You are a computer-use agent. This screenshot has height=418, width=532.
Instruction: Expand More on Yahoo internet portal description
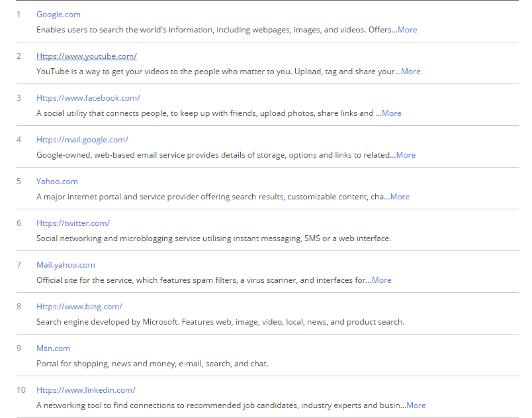(400, 197)
